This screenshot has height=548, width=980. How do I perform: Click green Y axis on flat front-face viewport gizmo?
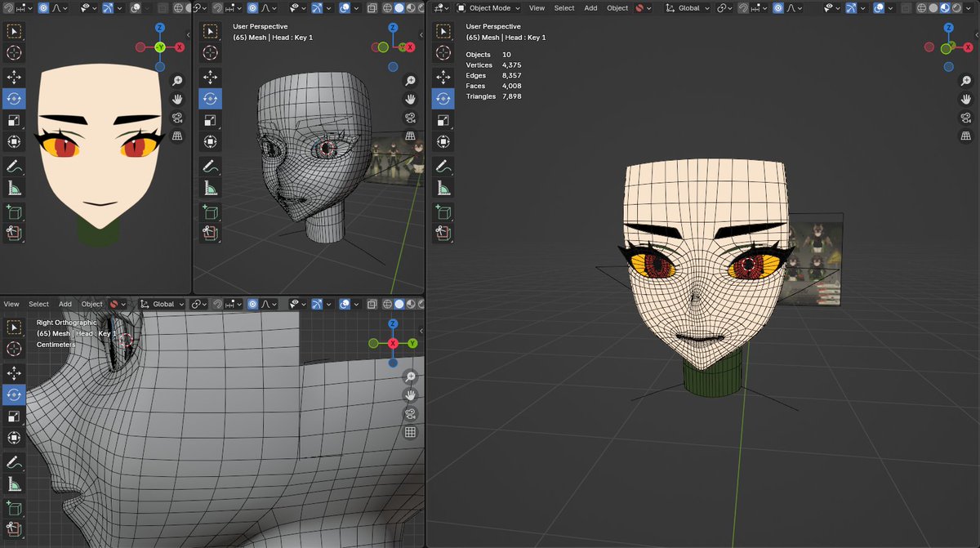click(160, 47)
